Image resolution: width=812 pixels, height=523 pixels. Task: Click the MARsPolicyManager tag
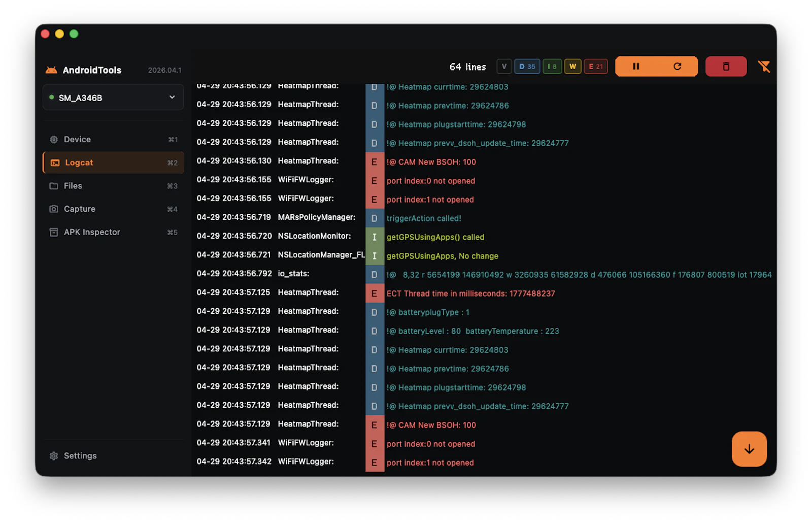point(317,217)
